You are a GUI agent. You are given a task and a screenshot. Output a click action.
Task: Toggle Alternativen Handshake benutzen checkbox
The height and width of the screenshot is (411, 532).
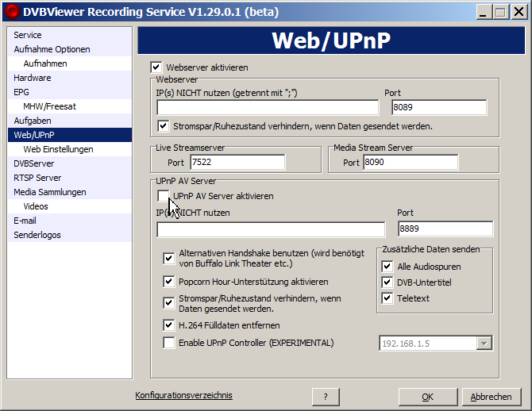pyautogui.click(x=169, y=259)
